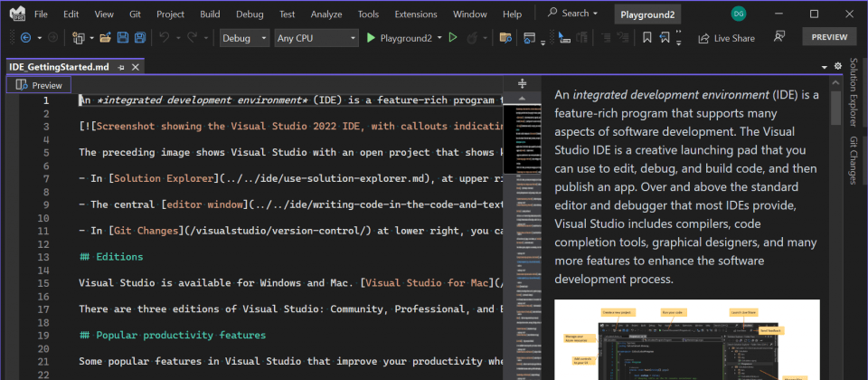Click the '## Popular productivity features' heading line
Viewport: 868px width, 380px height.
(x=172, y=335)
